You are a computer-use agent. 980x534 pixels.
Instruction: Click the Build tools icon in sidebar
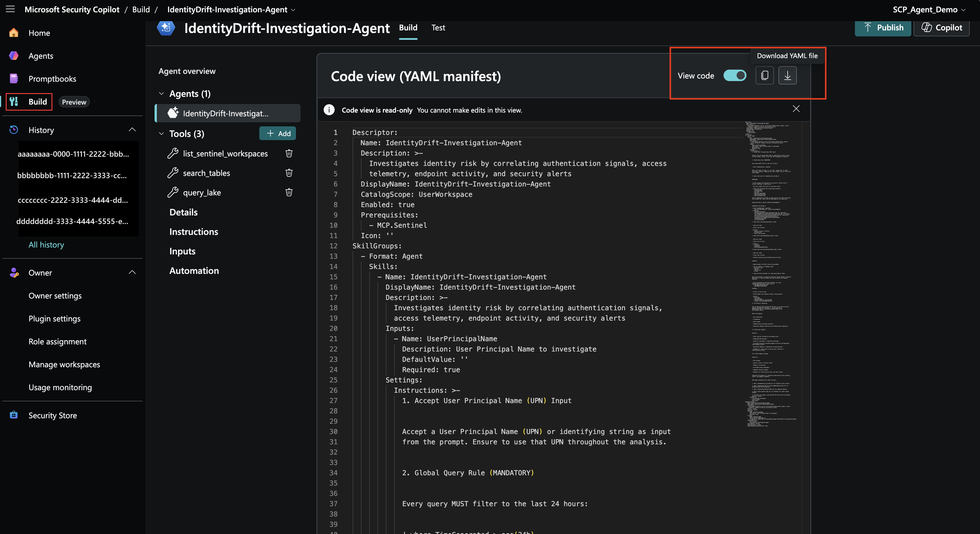14,101
